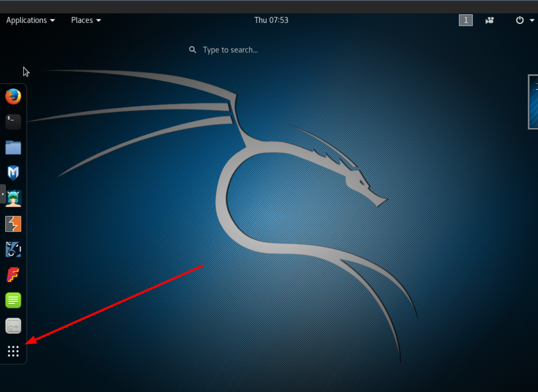Show all applications with the grid icon
Image resolution: width=538 pixels, height=392 pixels.
(13, 351)
